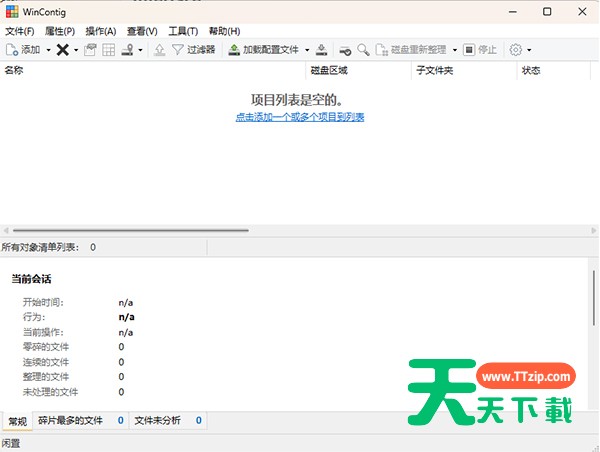Screen dimensions: 600x452
Task: Click the 所有对象清单列表 status text
Action: click(40, 247)
